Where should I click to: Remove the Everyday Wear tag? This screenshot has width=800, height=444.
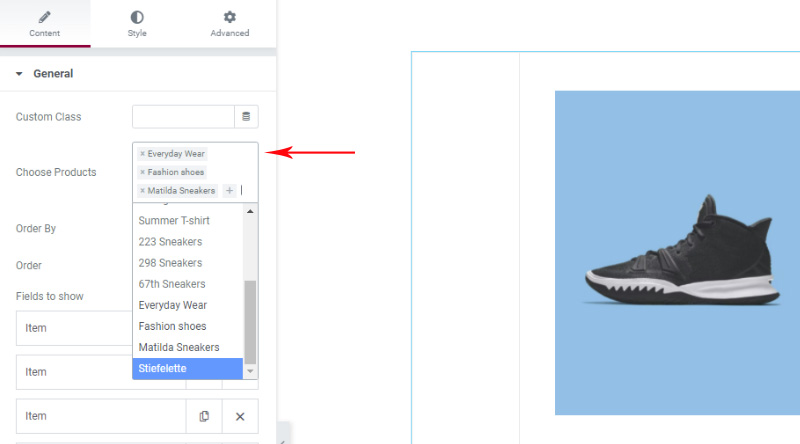(142, 154)
